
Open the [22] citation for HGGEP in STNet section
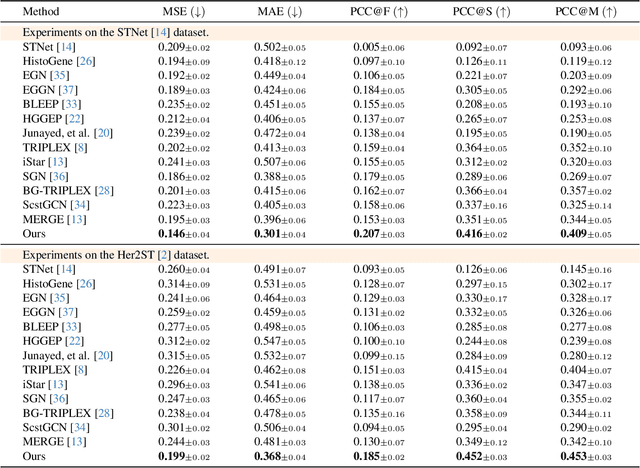pyautogui.click(x=74, y=119)
